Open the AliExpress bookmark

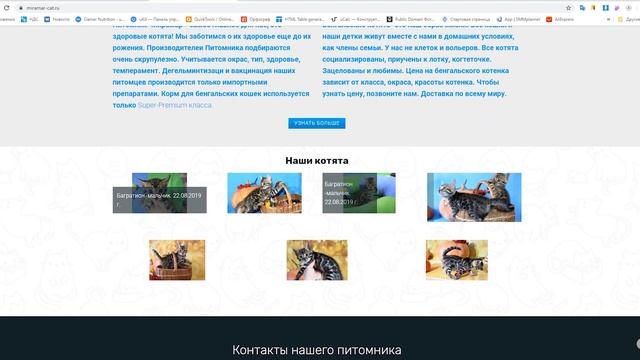click(560, 19)
